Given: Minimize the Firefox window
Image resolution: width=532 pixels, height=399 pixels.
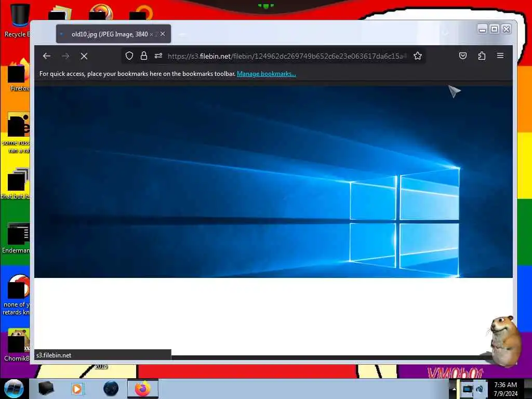Looking at the screenshot, I should [x=482, y=29].
